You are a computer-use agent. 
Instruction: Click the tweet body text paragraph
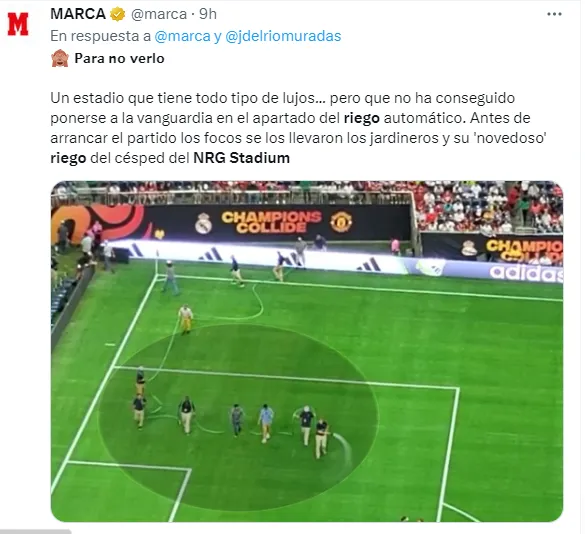[298, 128]
